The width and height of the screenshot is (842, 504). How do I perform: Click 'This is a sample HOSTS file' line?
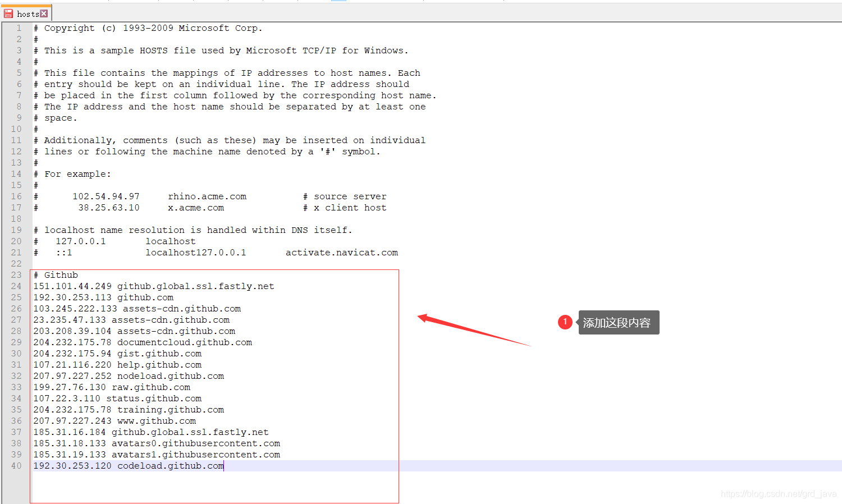(x=221, y=51)
